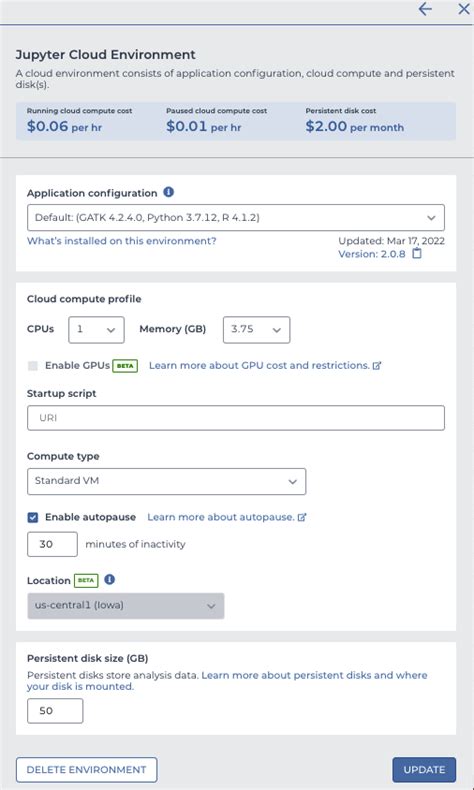This screenshot has width=474, height=790.
Task: Click the Update button
Action: click(424, 770)
